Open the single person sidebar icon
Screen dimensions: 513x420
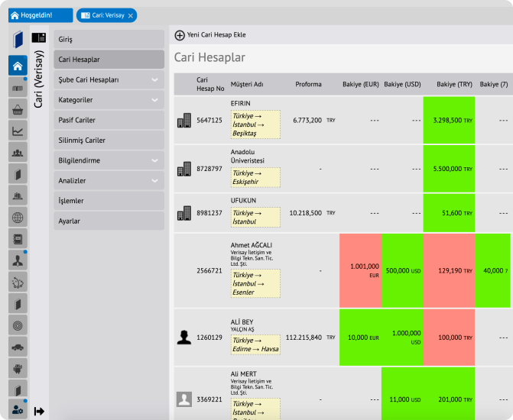[18, 260]
